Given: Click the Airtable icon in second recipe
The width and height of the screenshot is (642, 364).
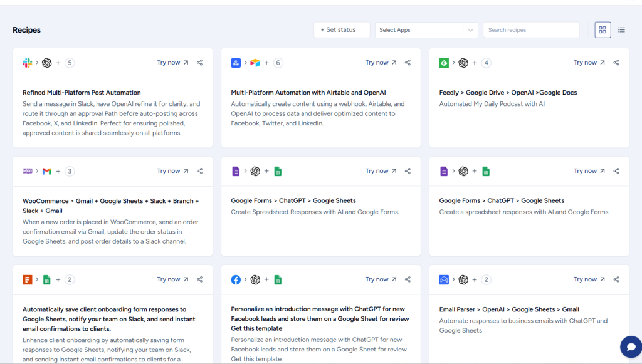Looking at the screenshot, I should (x=255, y=63).
